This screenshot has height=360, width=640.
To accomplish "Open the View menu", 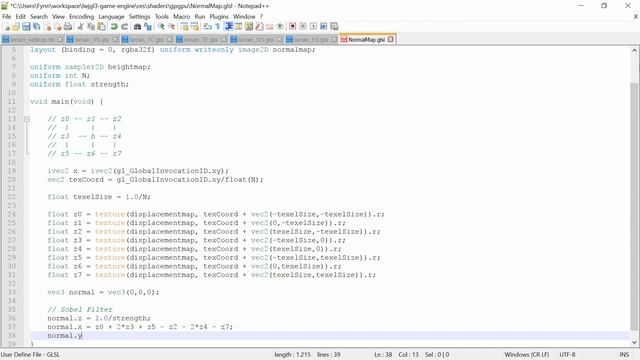I will click(x=58, y=17).
